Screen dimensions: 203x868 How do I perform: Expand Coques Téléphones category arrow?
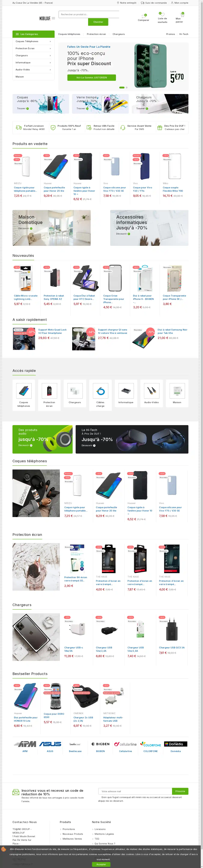pos(50,42)
